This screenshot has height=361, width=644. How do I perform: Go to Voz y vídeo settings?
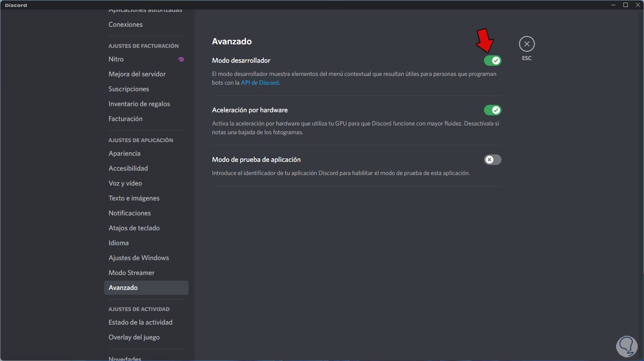pos(125,183)
